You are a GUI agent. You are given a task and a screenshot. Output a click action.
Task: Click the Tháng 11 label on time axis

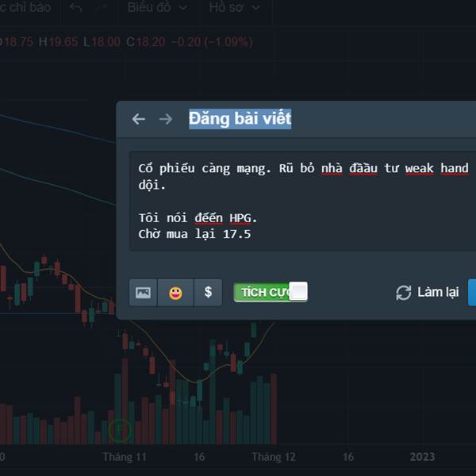(125, 457)
